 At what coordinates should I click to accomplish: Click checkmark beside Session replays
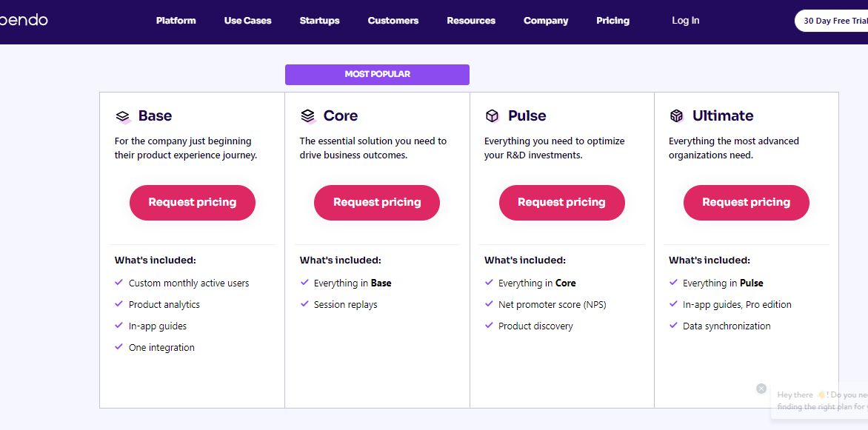(x=304, y=304)
